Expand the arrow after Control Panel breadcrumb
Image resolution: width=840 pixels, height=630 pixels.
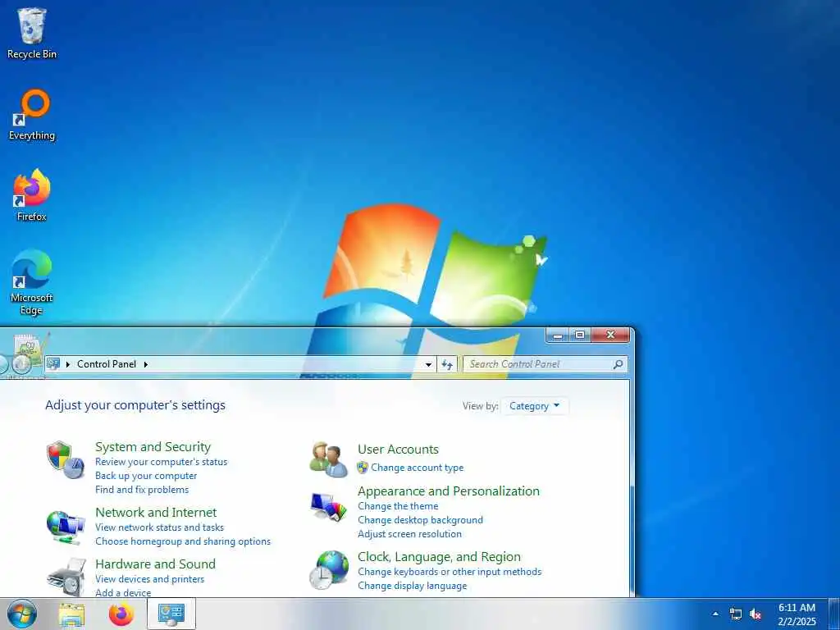pos(145,364)
